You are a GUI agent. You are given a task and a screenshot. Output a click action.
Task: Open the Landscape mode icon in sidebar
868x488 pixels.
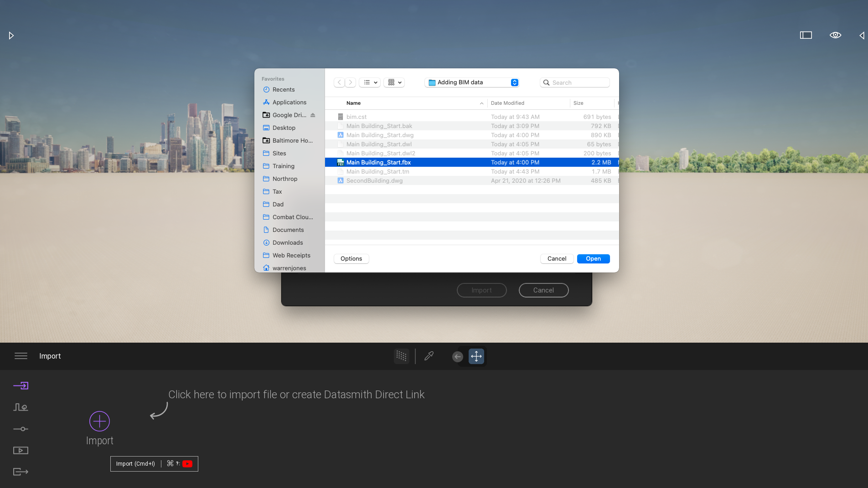tap(21, 407)
